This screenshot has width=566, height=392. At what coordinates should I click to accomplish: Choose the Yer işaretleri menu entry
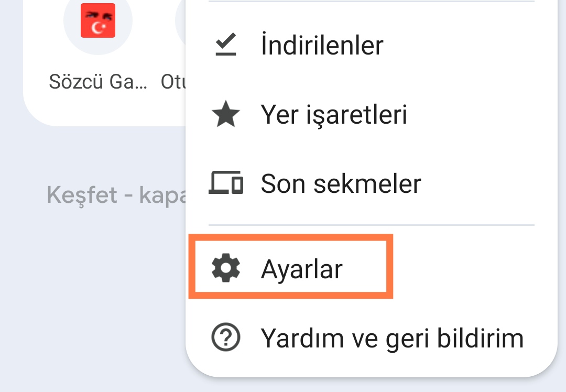(x=334, y=115)
